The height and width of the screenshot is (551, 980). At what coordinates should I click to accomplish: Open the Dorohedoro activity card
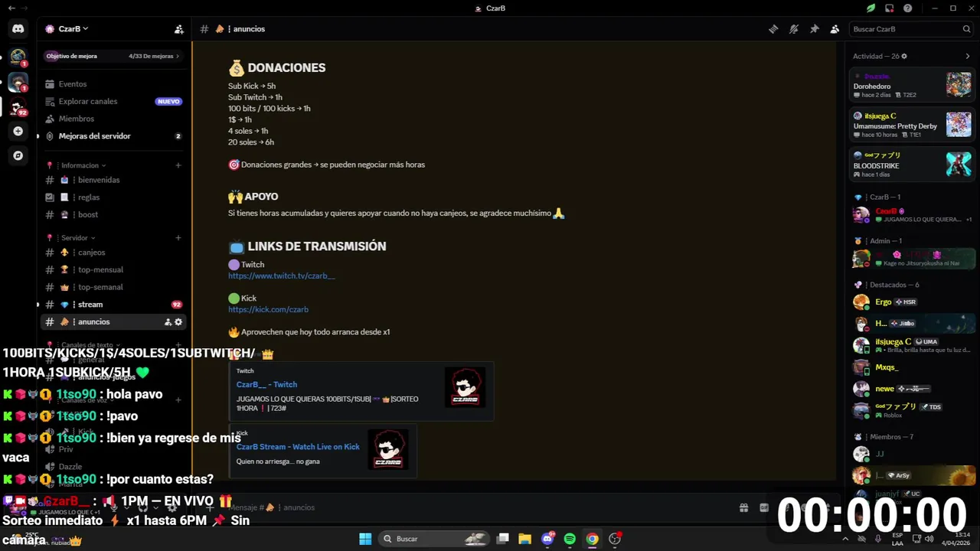click(912, 84)
